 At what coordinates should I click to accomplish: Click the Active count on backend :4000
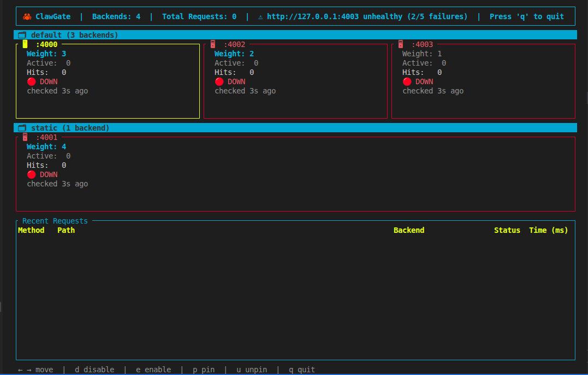pos(49,63)
